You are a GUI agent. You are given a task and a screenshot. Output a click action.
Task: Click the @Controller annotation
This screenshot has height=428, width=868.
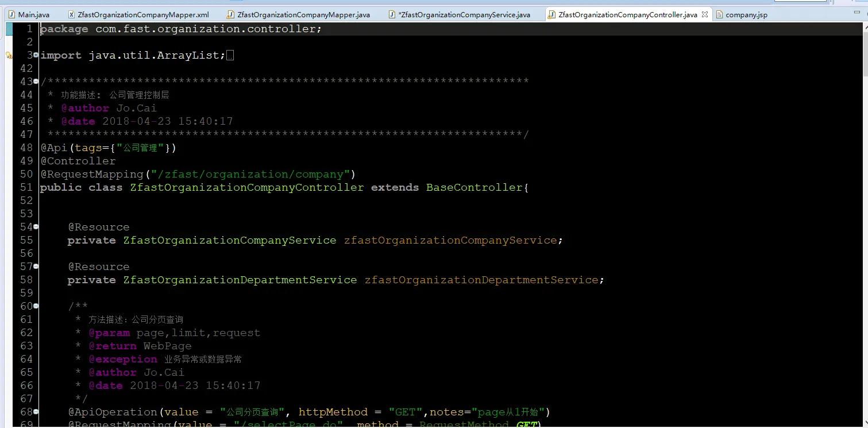coord(78,161)
